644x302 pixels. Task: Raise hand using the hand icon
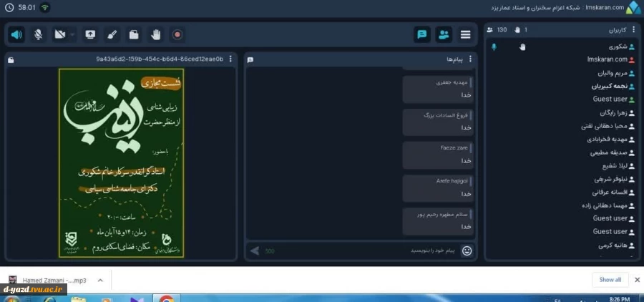click(x=155, y=34)
